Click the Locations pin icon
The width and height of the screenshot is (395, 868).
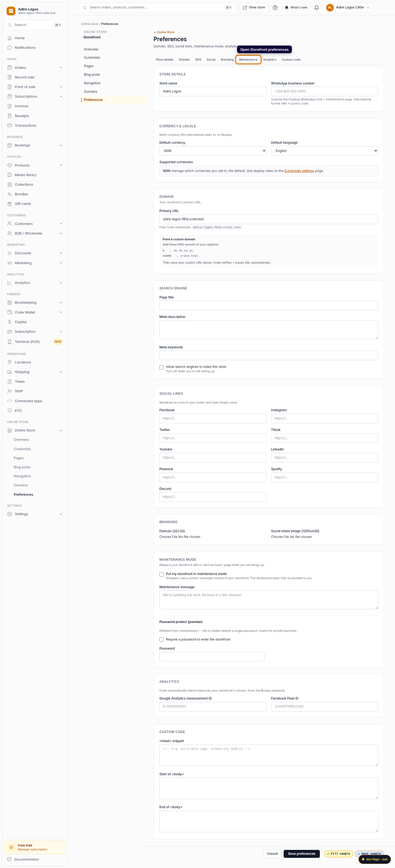9,362
